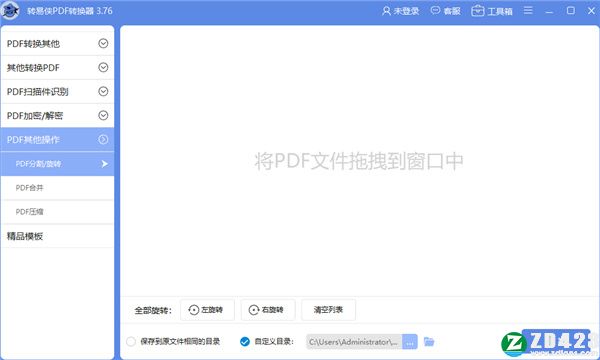600x360 pixels.
Task: Click the app logo in title bar
Action: point(10,10)
